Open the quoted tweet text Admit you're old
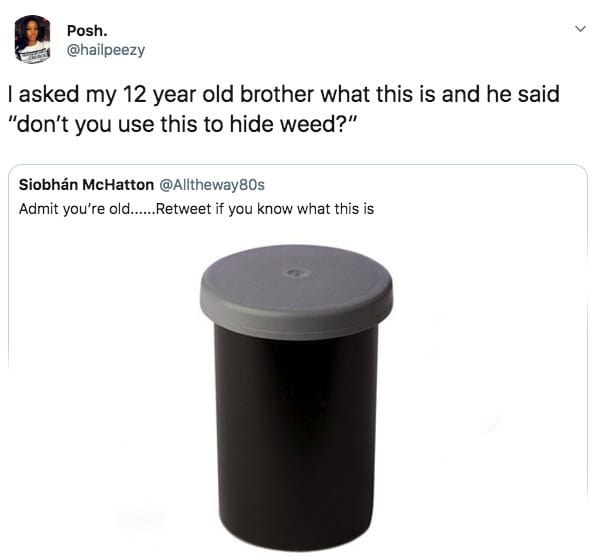This screenshot has width=594, height=560. coord(75,209)
